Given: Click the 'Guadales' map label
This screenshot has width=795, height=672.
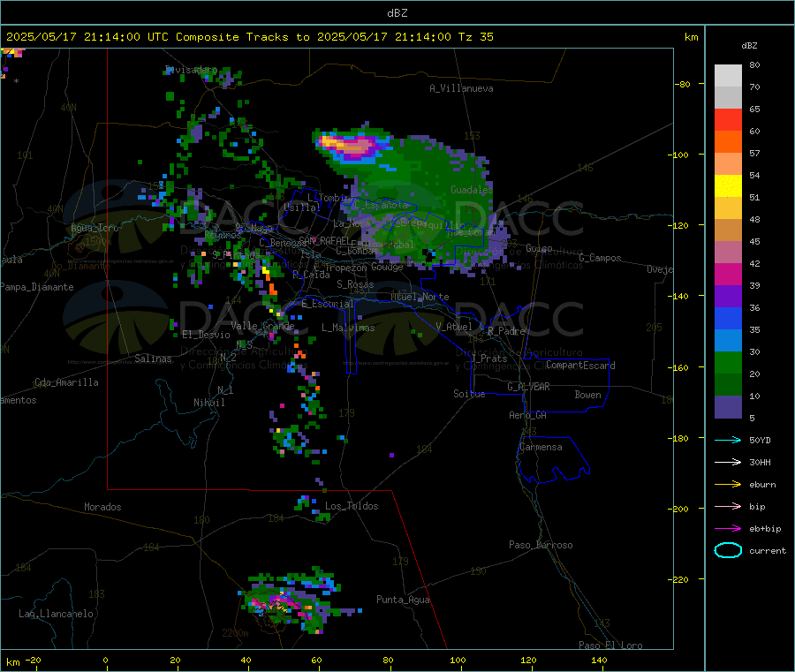Looking at the screenshot, I should 472,190.
